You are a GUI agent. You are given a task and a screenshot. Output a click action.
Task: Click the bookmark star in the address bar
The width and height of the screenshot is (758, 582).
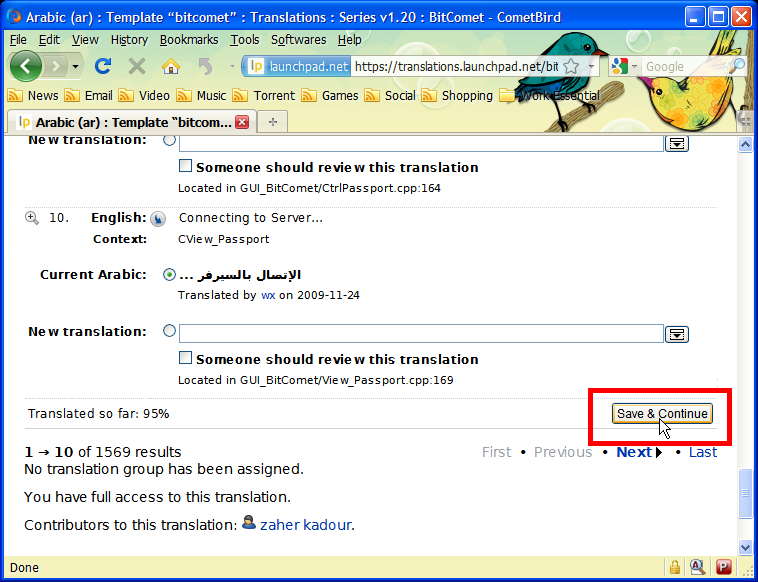click(572, 66)
